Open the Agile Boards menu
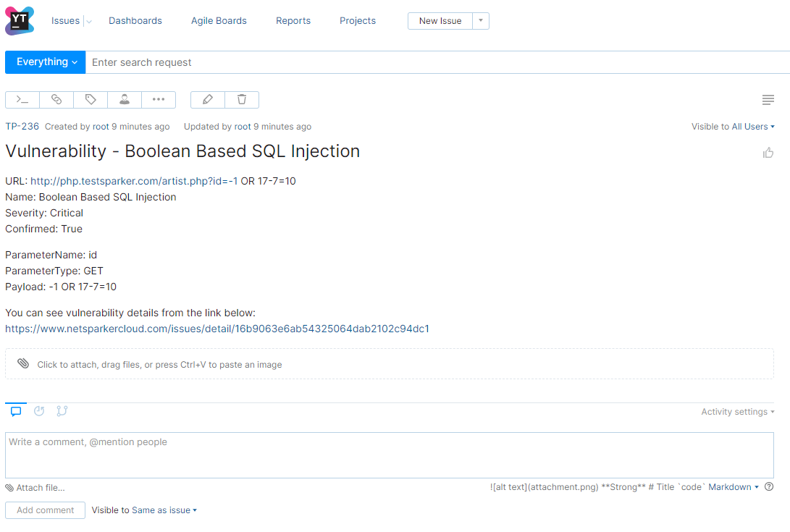The height and width of the screenshot is (532, 790). (219, 20)
